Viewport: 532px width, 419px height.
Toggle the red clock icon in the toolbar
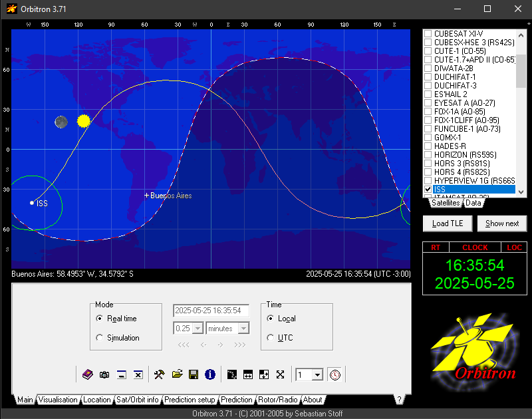click(334, 375)
